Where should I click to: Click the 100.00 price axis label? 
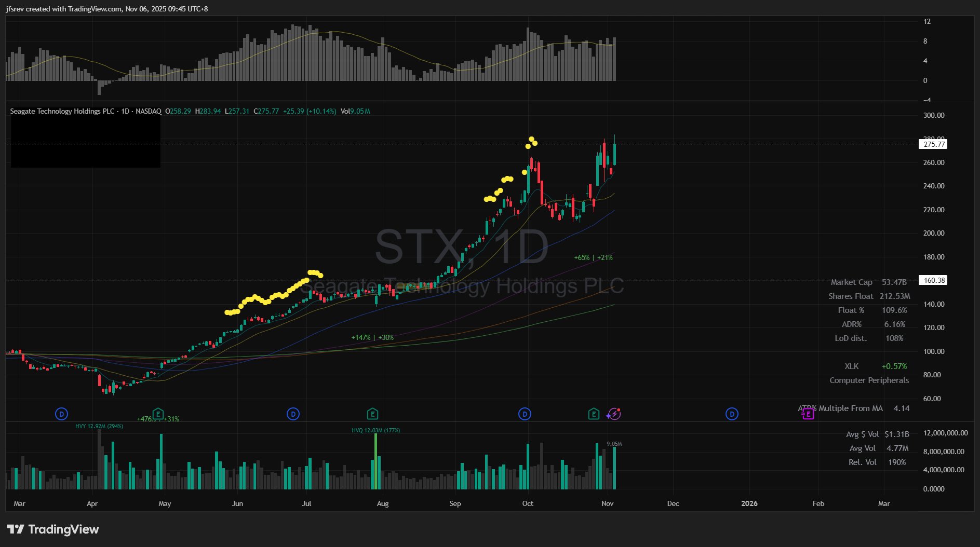point(934,352)
